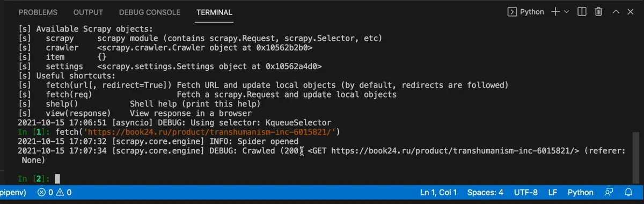644x204 pixels.
Task: Change UTF-8 file encoding
Action: pos(525,192)
